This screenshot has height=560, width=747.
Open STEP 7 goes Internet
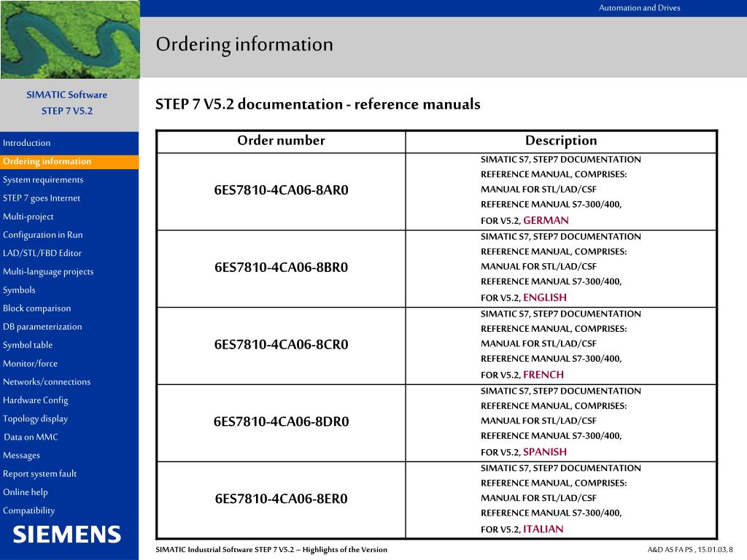click(x=42, y=198)
